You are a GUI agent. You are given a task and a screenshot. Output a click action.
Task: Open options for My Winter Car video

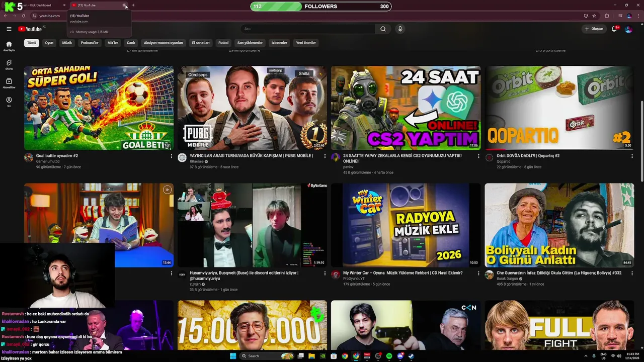(478, 274)
